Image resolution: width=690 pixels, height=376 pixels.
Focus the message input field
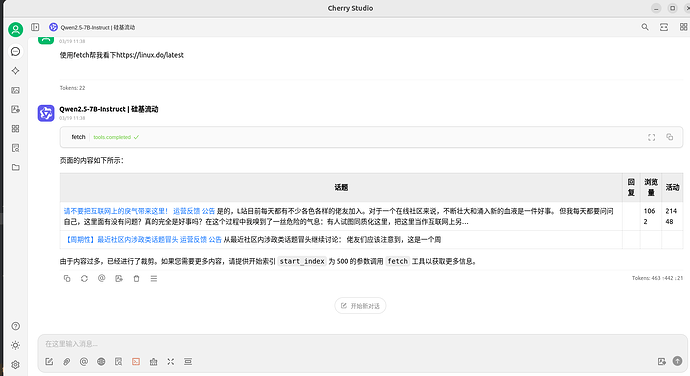coord(362,344)
